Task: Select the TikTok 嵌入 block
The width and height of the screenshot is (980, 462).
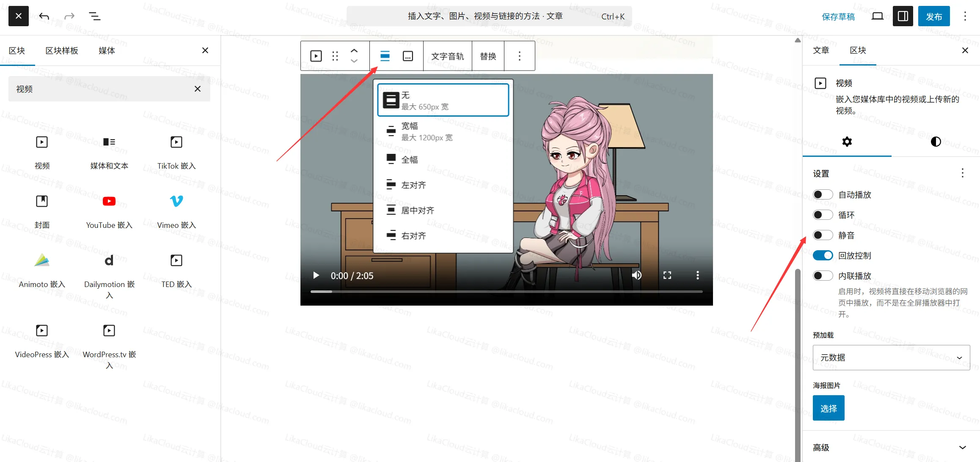Action: 176,151
